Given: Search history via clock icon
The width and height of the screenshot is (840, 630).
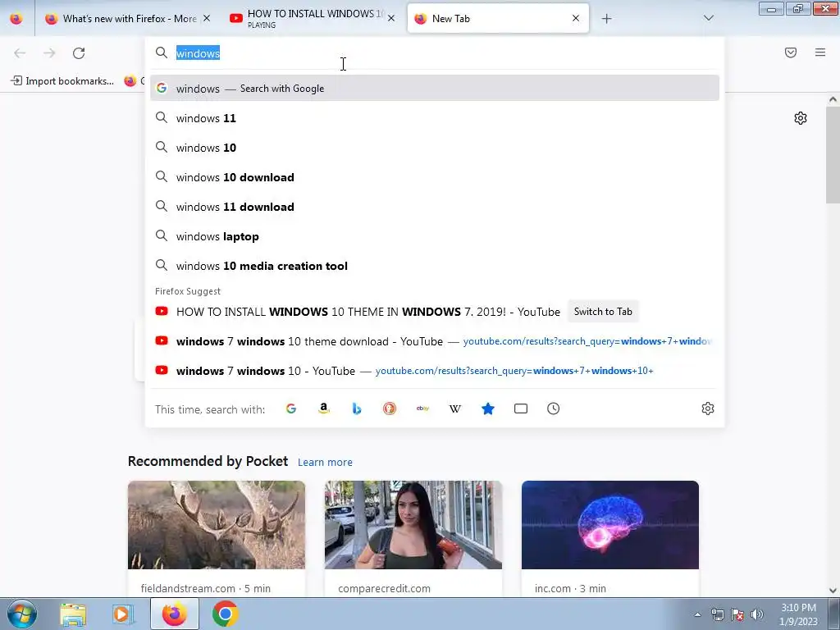Looking at the screenshot, I should (x=554, y=409).
